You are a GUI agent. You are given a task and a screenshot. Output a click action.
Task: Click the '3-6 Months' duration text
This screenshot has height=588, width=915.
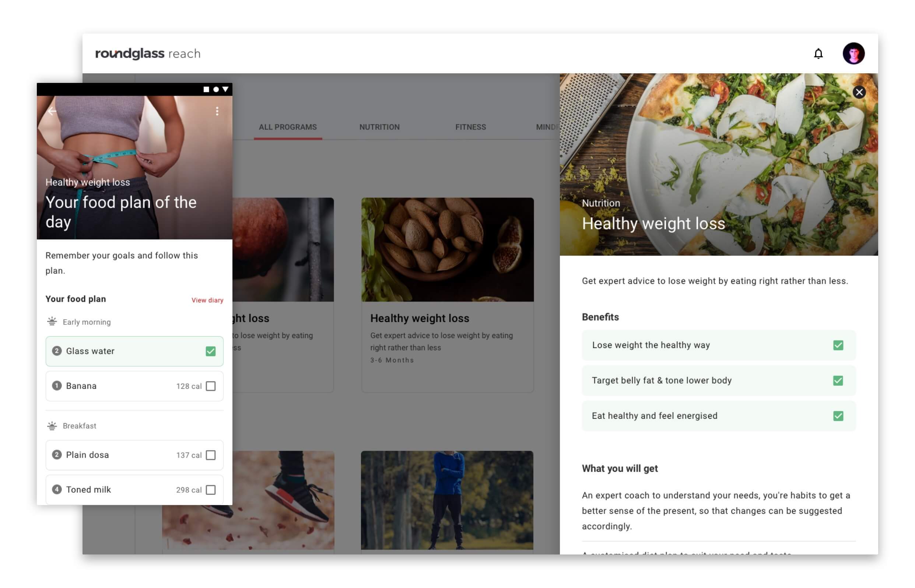pyautogui.click(x=392, y=360)
